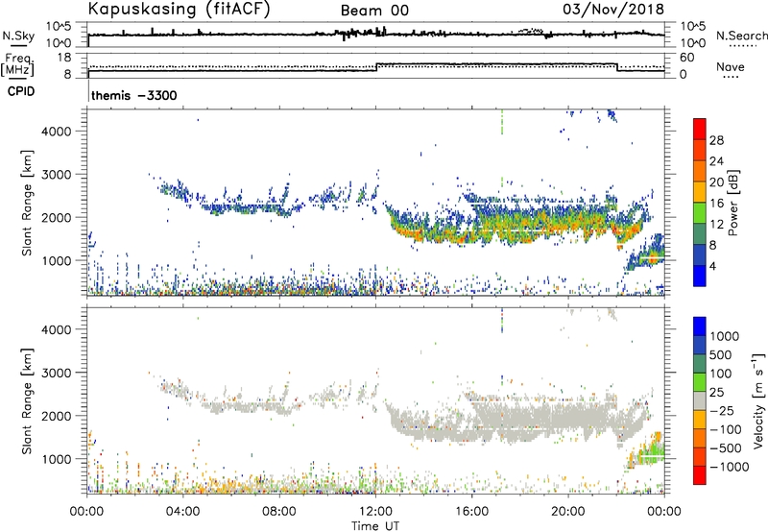The width and height of the screenshot is (768, 532).
Task: Click the '2000' tick on the Velocity plot
Action: [57, 416]
